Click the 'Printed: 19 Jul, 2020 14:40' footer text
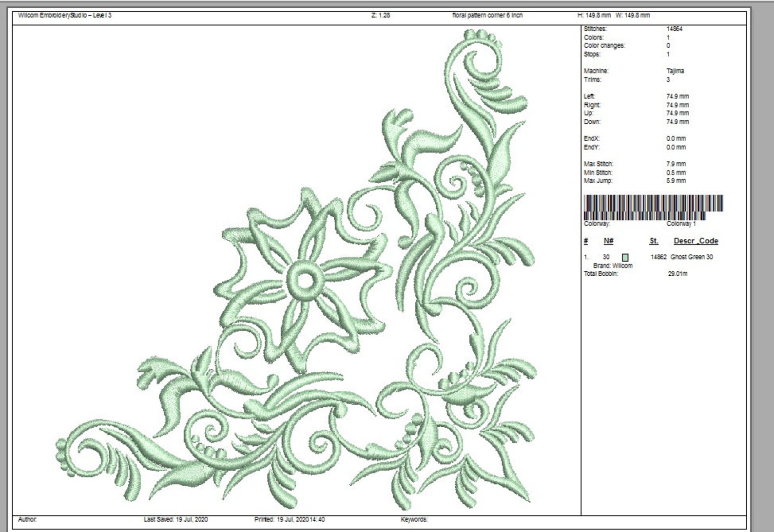Image resolution: width=774 pixels, height=532 pixels. (290, 520)
